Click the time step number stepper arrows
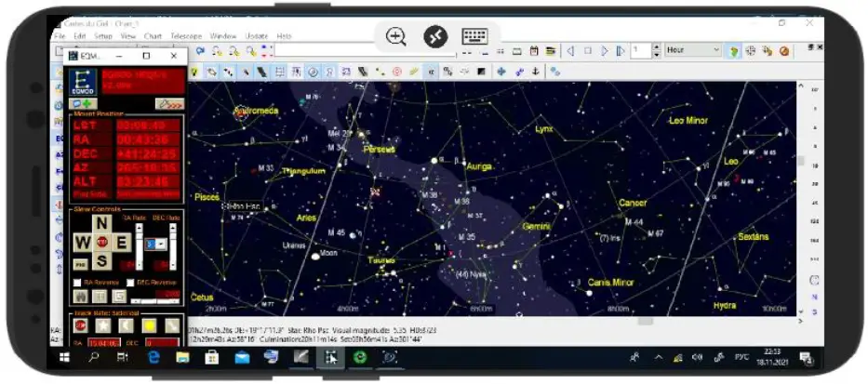 (657, 50)
